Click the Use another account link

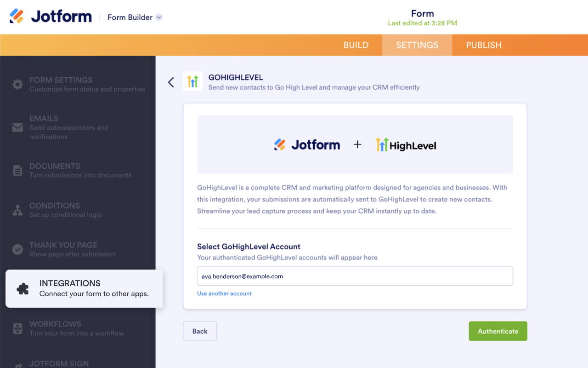224,293
